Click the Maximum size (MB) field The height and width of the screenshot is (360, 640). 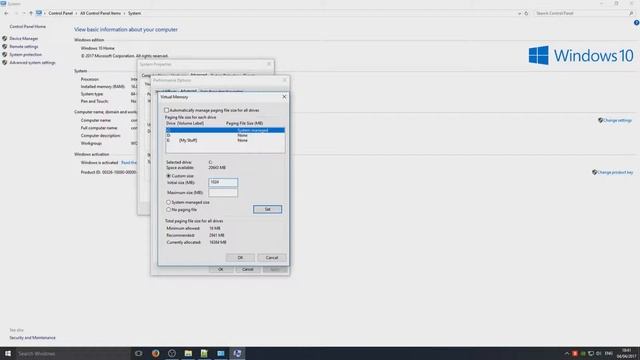pos(223,192)
